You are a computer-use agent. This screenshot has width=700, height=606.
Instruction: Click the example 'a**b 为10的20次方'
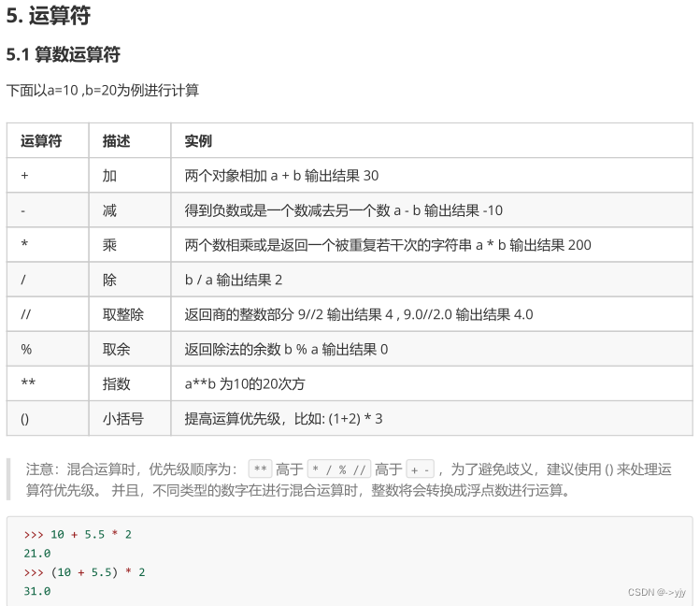tap(245, 384)
